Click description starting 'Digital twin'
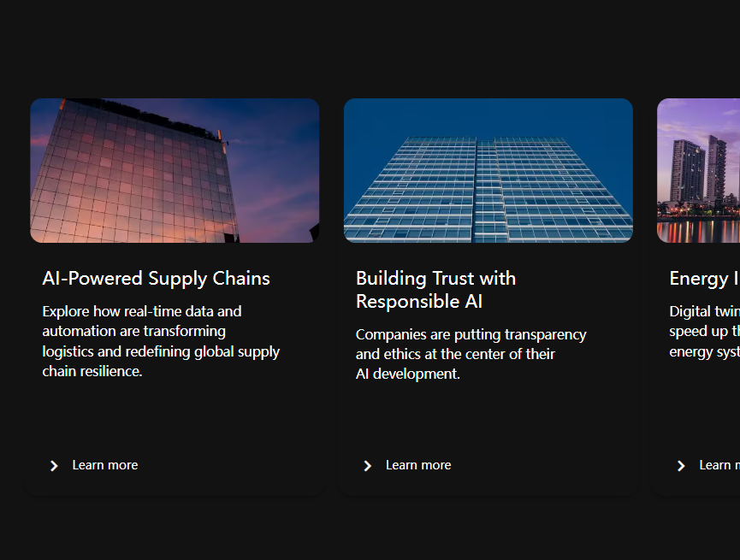The height and width of the screenshot is (560, 740). (705, 331)
